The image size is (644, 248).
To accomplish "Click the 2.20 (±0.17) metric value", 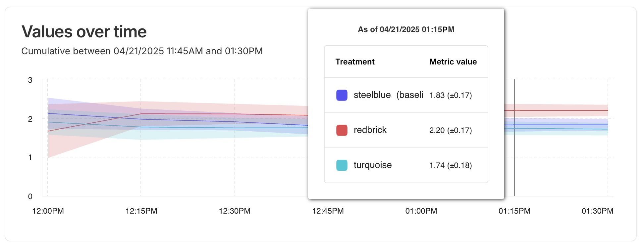I will click(x=451, y=131).
